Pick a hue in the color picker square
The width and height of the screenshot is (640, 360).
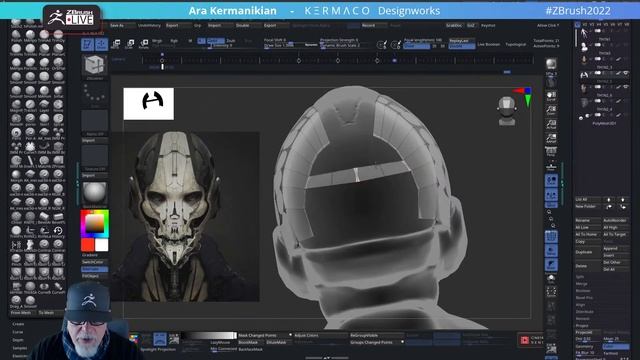(x=94, y=223)
